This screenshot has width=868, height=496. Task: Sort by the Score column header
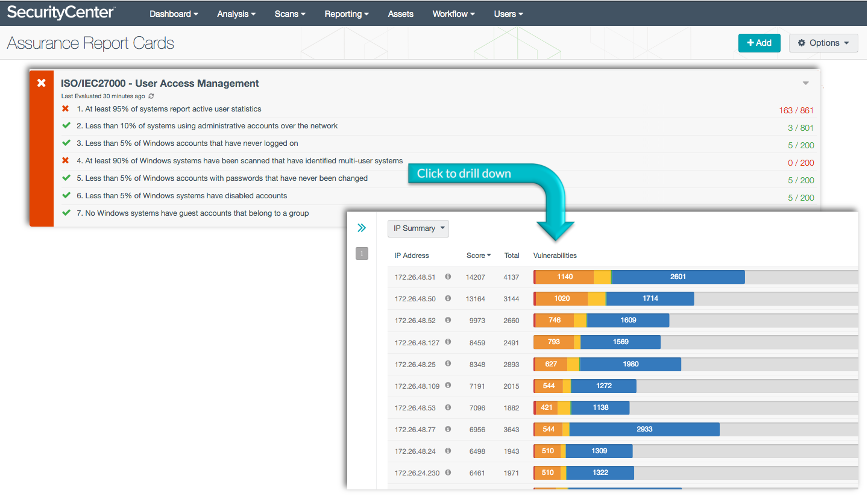pos(479,256)
